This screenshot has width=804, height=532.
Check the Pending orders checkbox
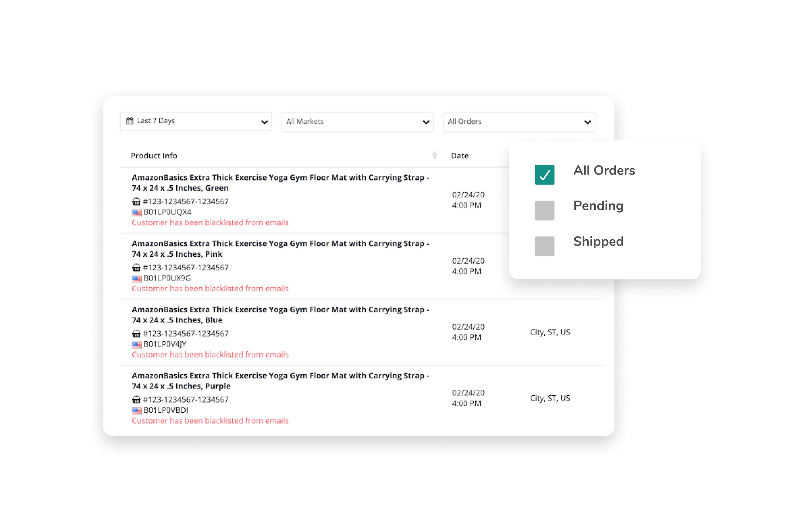point(545,210)
